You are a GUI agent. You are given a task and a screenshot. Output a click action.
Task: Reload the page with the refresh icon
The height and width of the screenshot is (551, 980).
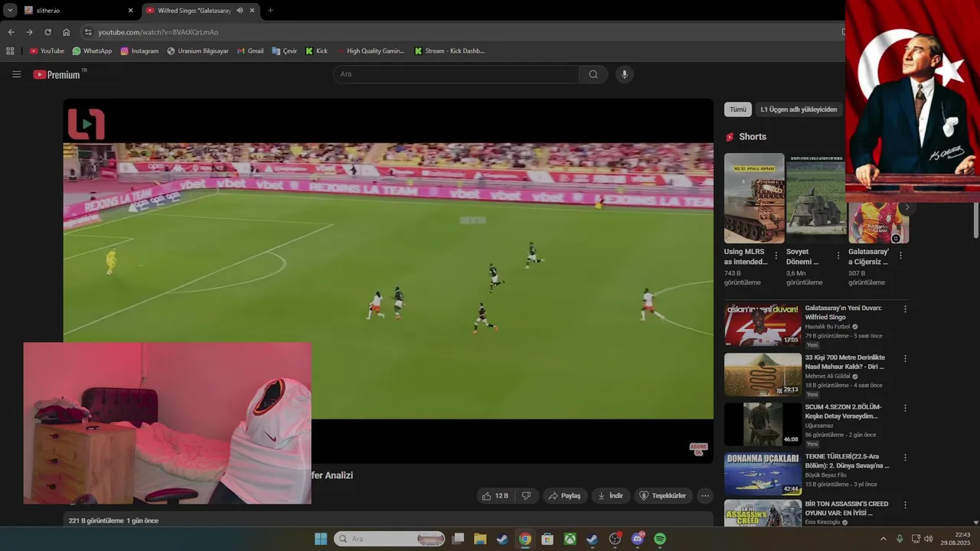(47, 32)
